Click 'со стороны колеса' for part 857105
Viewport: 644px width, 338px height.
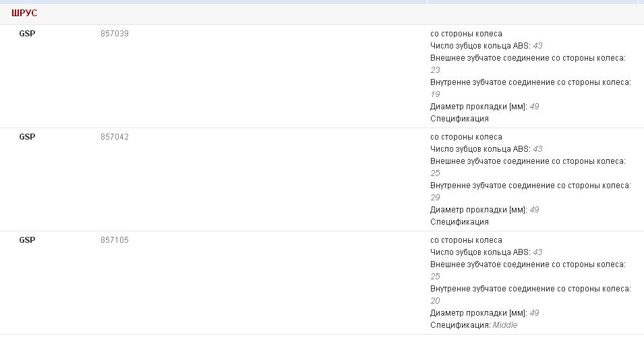pos(466,240)
